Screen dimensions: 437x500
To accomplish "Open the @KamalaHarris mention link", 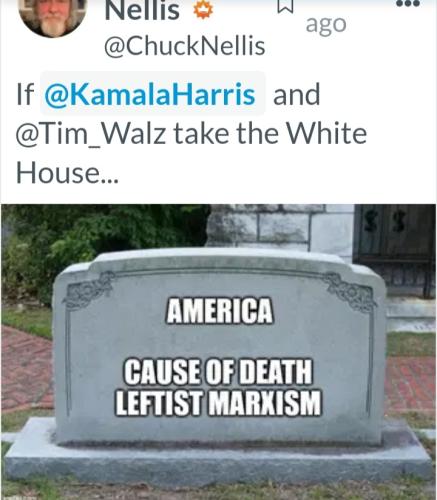I will [150, 94].
